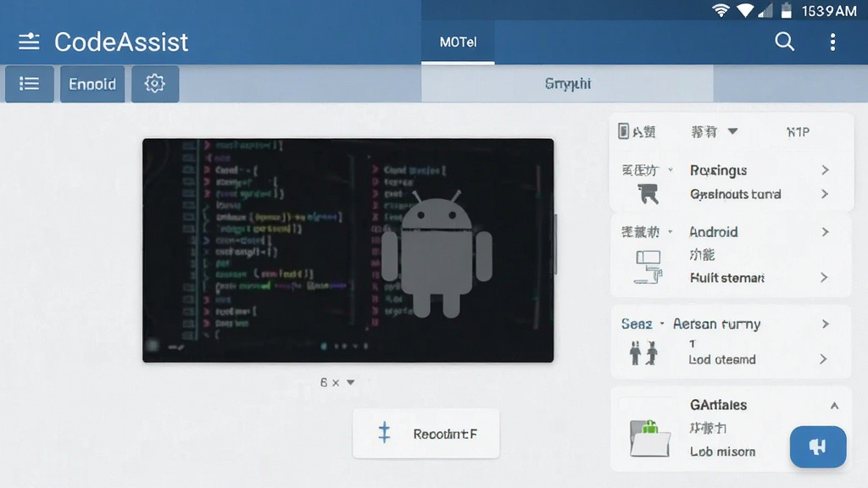The width and height of the screenshot is (868, 488).
Task: Select the Android label
Action: 714,232
